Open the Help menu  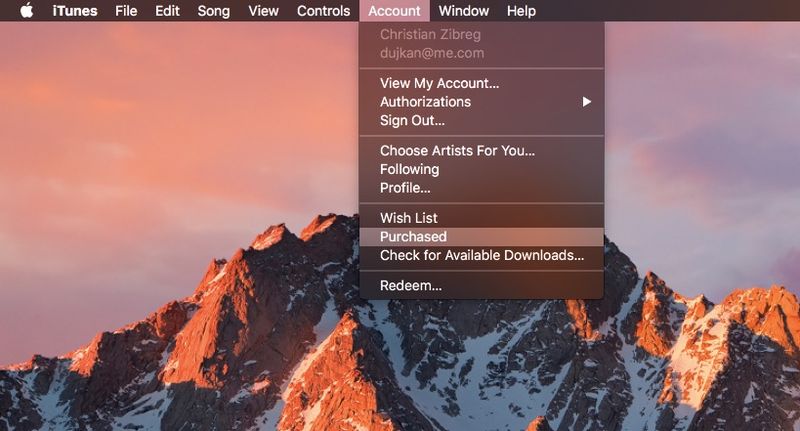click(521, 11)
